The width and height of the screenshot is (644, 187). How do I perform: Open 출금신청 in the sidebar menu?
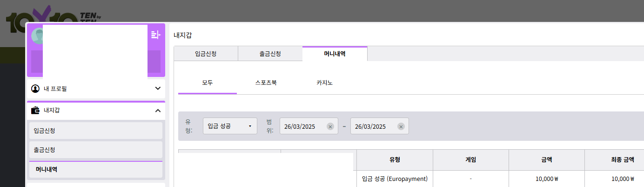pyautogui.click(x=96, y=150)
